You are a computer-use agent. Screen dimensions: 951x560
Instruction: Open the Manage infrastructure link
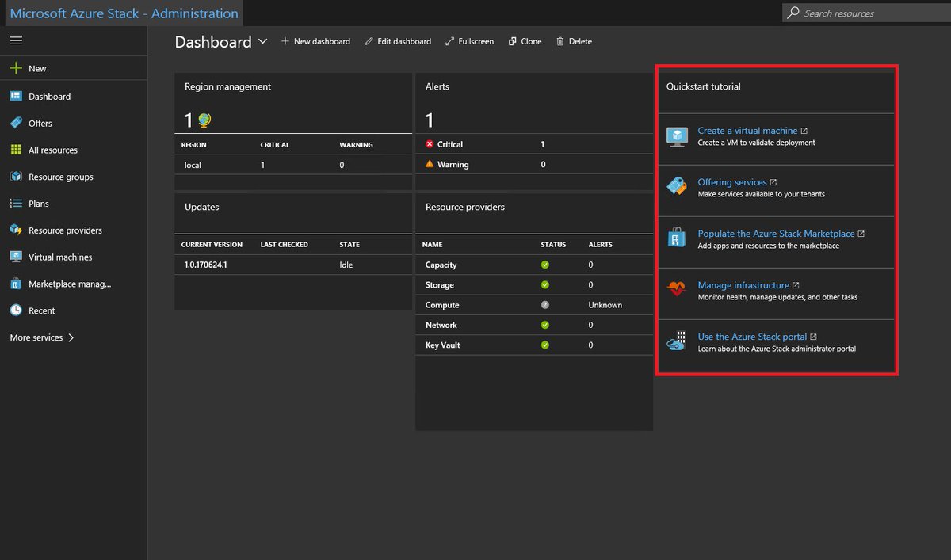tap(743, 285)
